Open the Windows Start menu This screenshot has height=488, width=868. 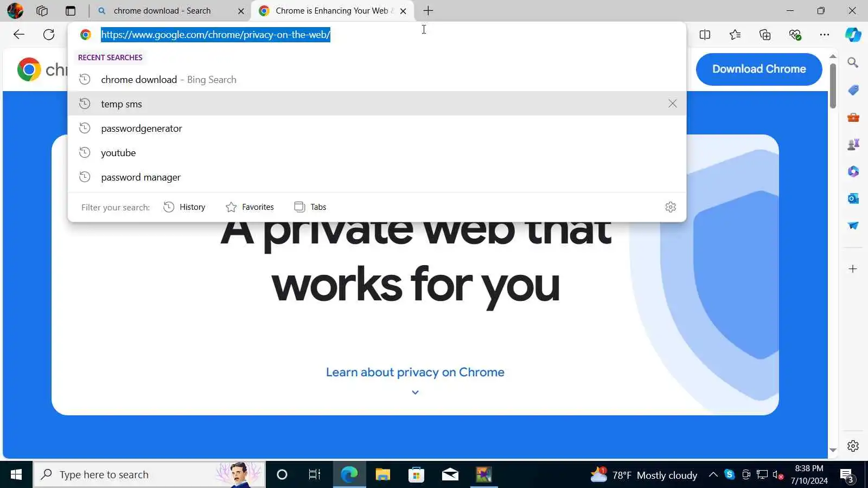click(x=16, y=475)
